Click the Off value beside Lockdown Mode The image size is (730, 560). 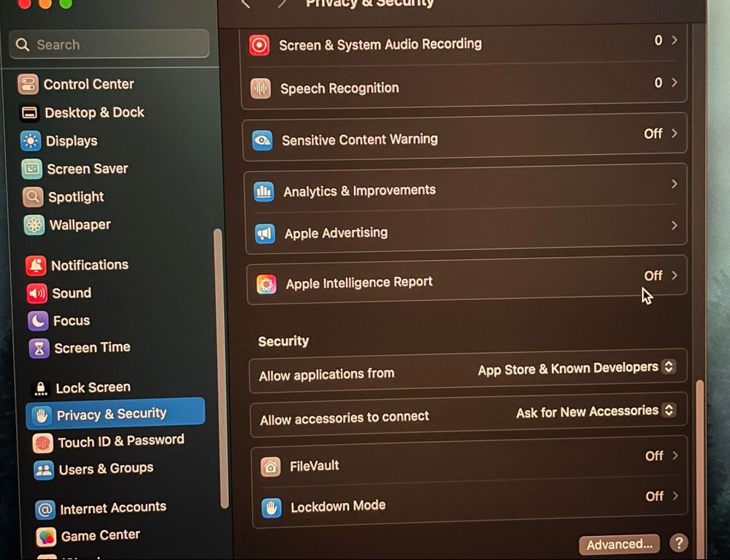[x=655, y=496]
